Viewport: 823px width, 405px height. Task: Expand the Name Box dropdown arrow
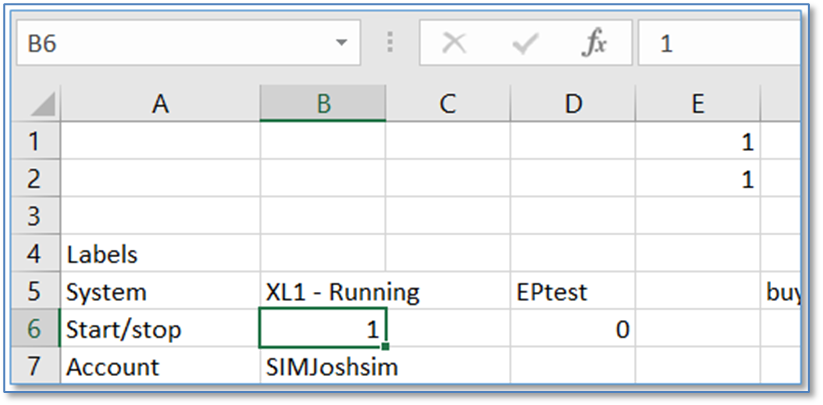click(x=341, y=44)
